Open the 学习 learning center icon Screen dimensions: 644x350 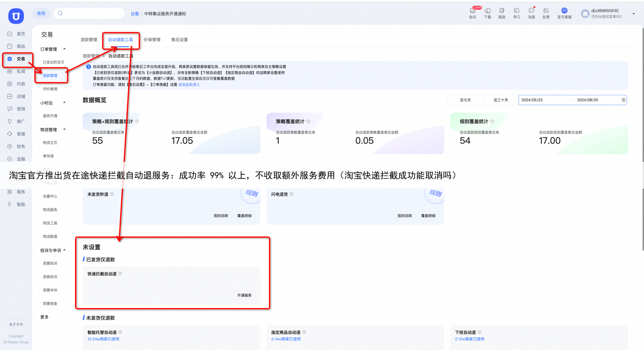(517, 13)
